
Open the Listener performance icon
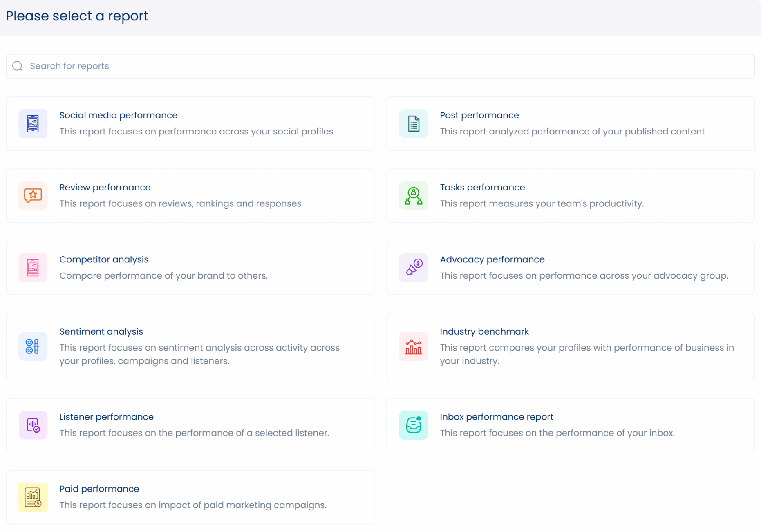point(33,425)
